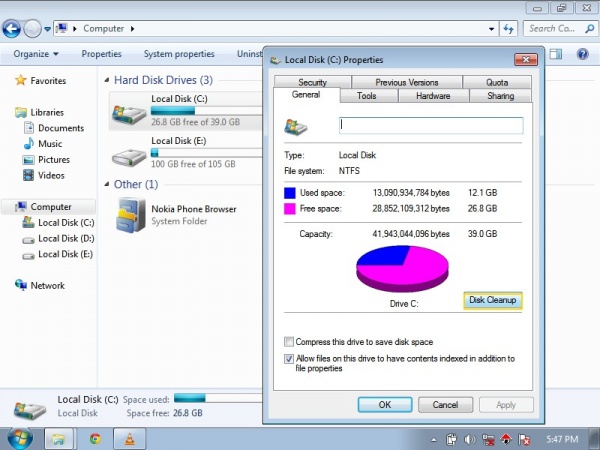The height and width of the screenshot is (450, 600).
Task: Switch to the Security tab
Action: (x=313, y=82)
